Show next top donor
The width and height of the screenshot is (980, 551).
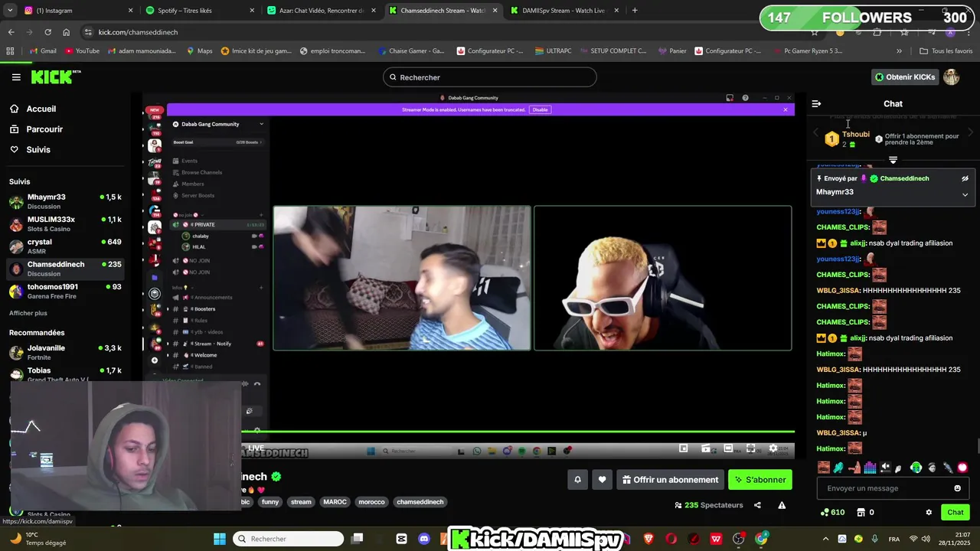coord(971,133)
